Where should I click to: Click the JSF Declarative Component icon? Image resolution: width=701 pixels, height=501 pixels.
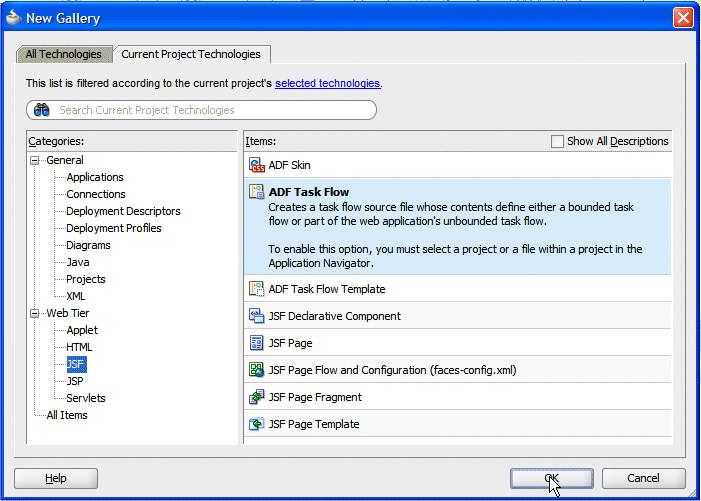(x=256, y=316)
